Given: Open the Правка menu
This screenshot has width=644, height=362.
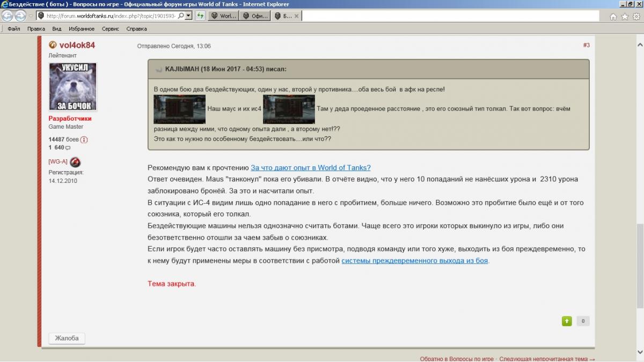Looking at the screenshot, I should 36,29.
